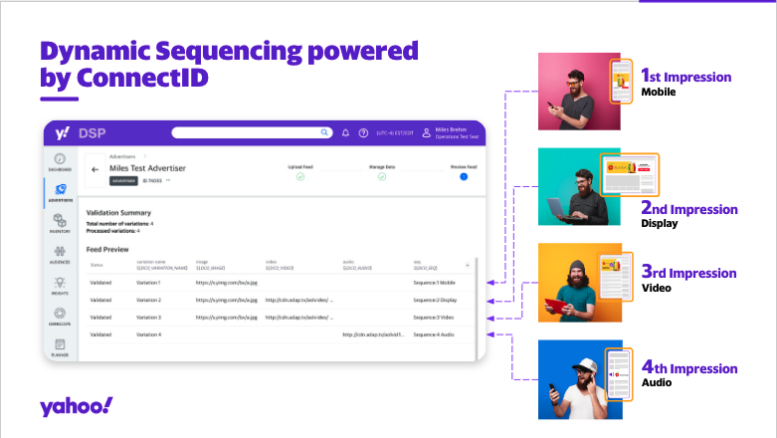Open the UTC timezone selector
The width and height of the screenshot is (777, 438).
coord(395,133)
